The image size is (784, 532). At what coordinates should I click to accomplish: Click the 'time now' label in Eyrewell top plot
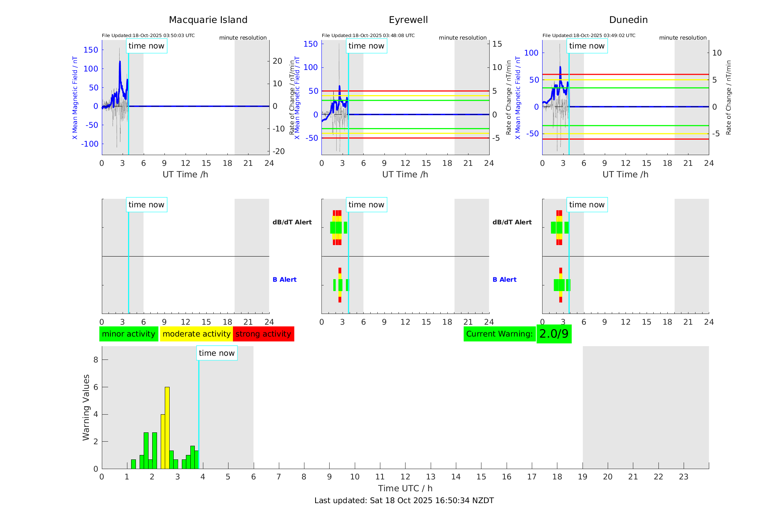point(366,46)
